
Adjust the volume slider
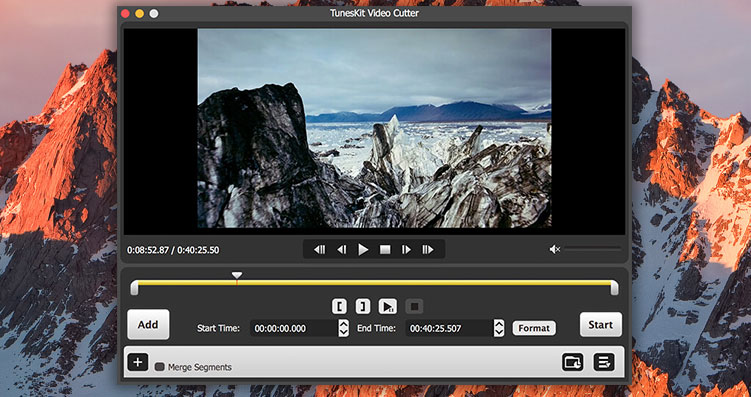point(592,249)
